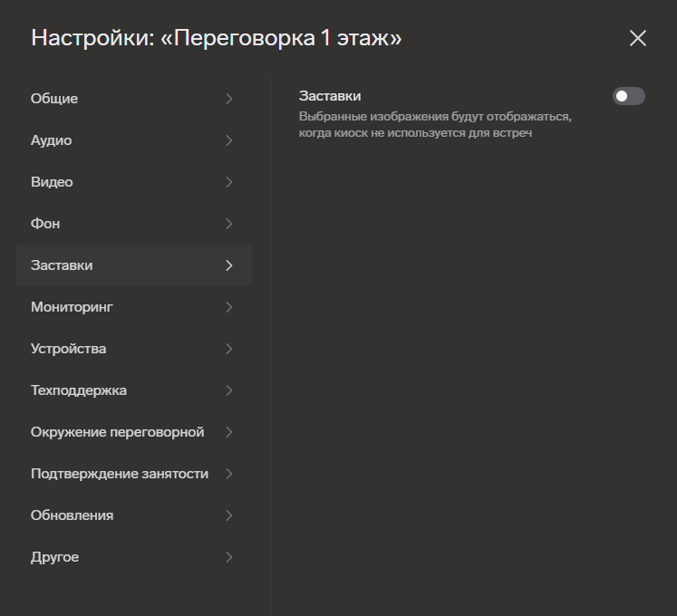
Task: Open the Аудио settings section
Action: coord(51,140)
